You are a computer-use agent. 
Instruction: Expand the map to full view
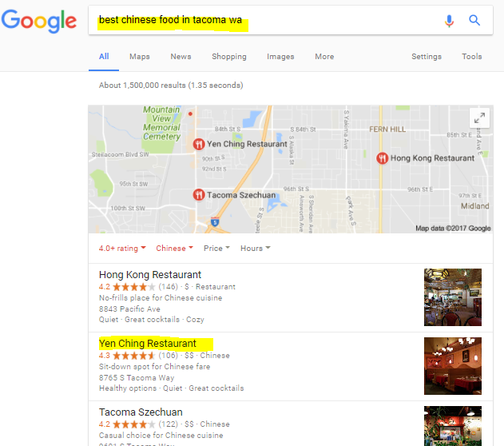[x=479, y=118]
